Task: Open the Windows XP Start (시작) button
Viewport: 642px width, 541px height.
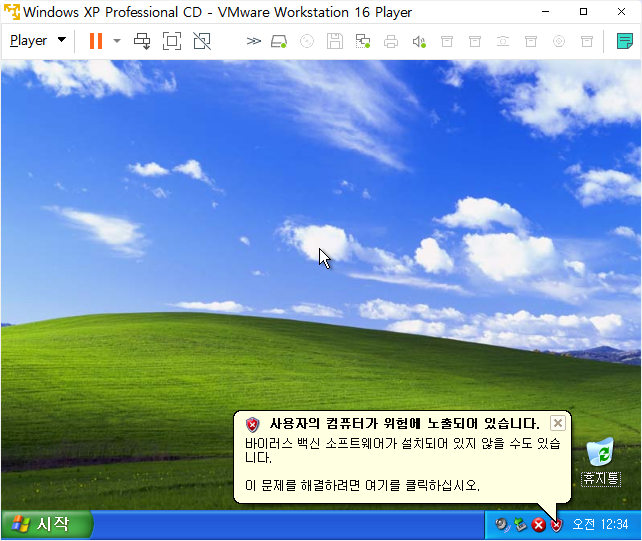Action: pyautogui.click(x=47, y=524)
